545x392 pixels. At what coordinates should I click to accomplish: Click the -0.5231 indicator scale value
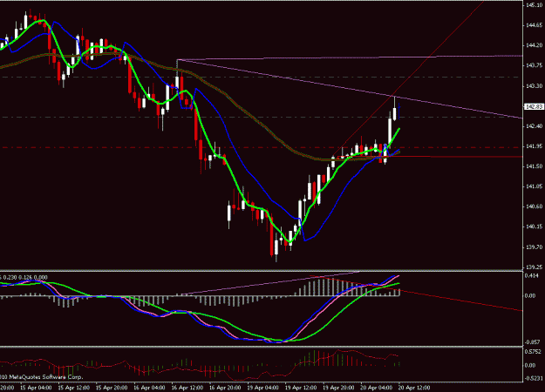[534, 378]
